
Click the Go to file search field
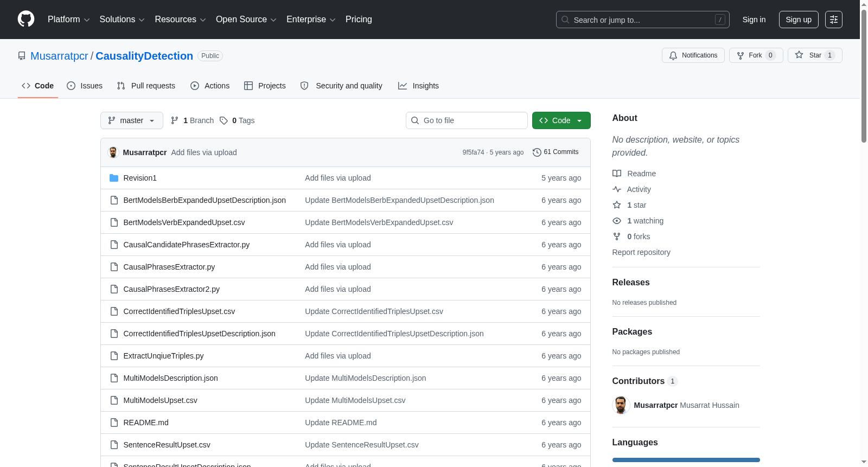coord(467,120)
